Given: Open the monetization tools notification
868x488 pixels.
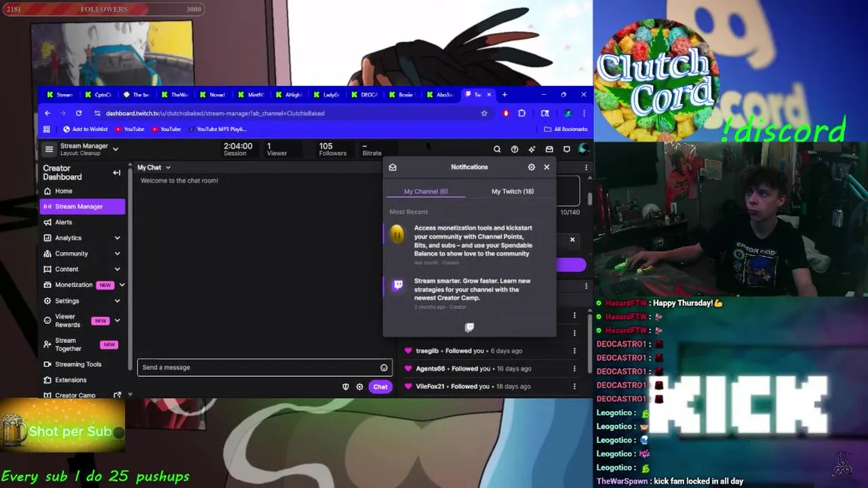Looking at the screenshot, I should [469, 244].
